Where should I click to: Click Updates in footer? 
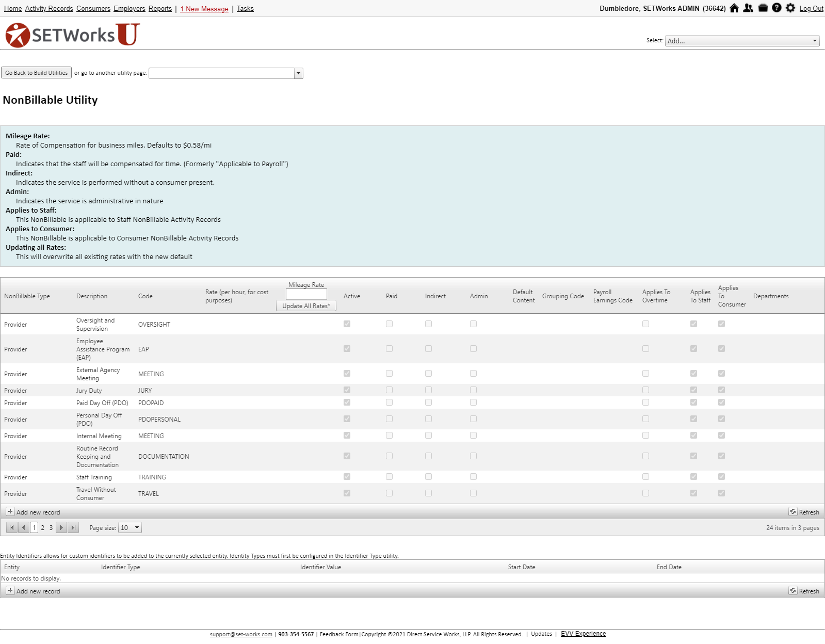(541, 634)
